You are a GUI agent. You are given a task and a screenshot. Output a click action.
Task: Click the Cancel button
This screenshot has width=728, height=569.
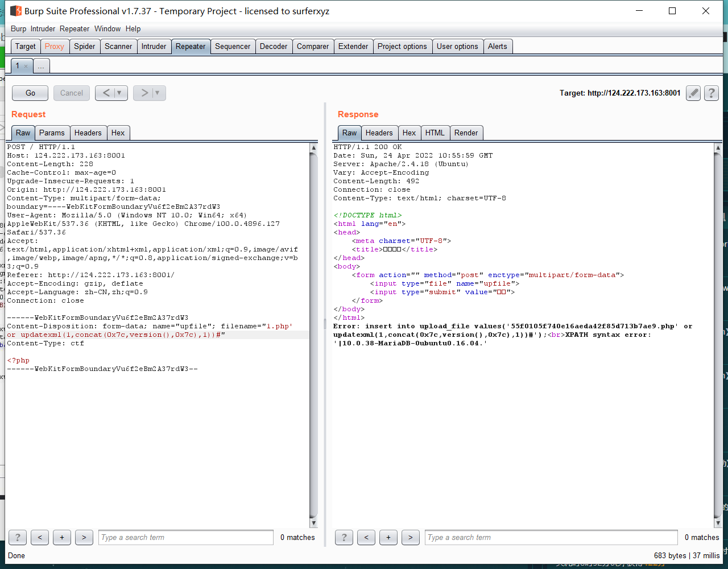[x=72, y=93]
